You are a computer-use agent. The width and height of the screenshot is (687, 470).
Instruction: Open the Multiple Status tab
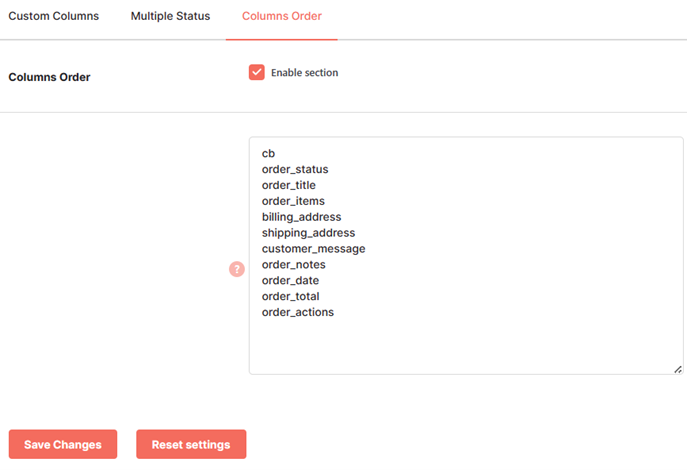pos(170,16)
